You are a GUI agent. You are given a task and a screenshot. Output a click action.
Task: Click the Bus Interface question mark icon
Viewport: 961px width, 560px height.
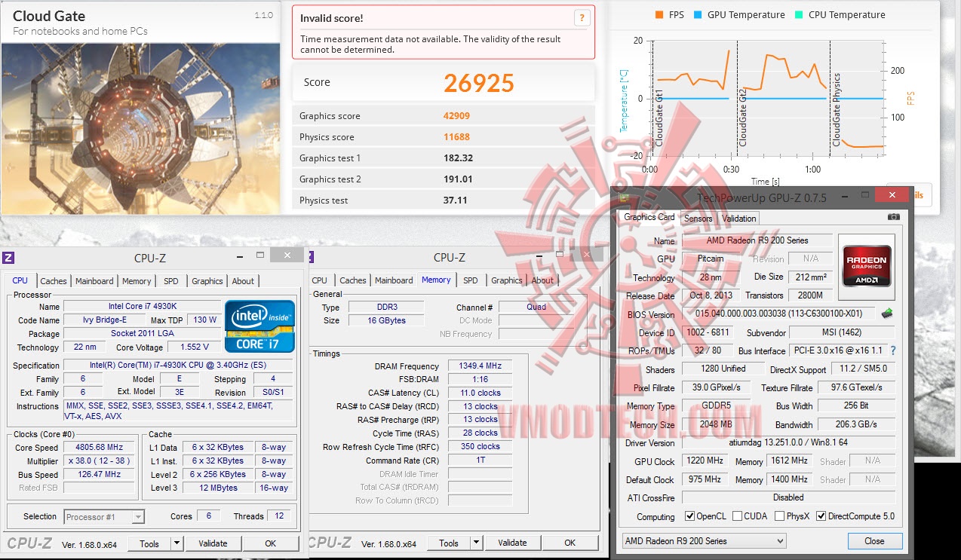(x=894, y=350)
